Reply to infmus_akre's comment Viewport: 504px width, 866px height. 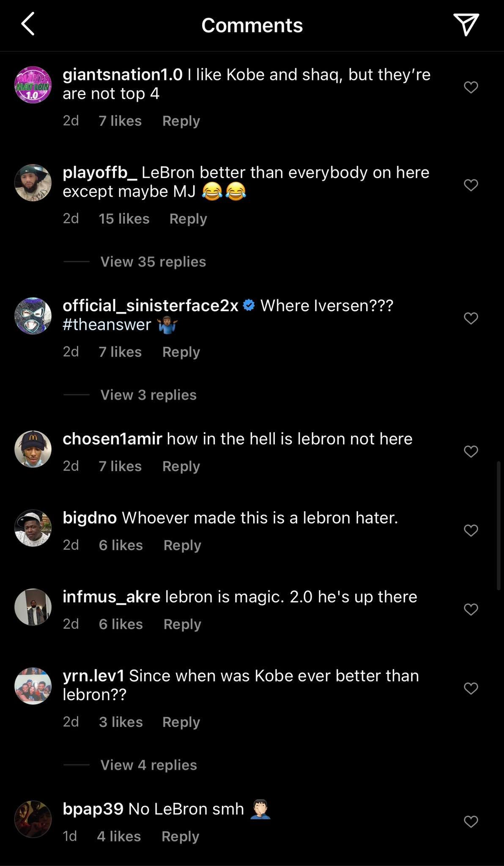click(182, 624)
